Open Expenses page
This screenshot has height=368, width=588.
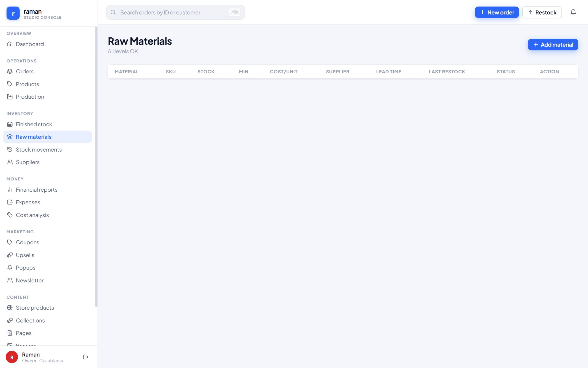[47, 202]
